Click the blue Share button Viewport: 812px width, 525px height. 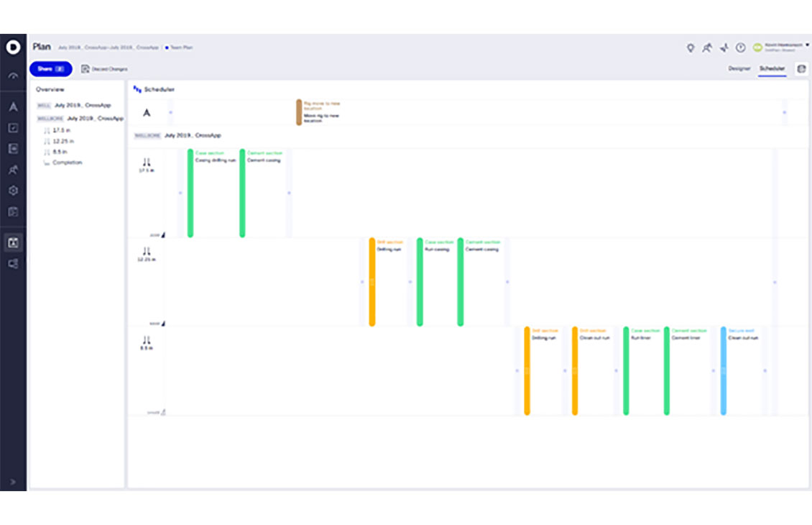coord(50,68)
